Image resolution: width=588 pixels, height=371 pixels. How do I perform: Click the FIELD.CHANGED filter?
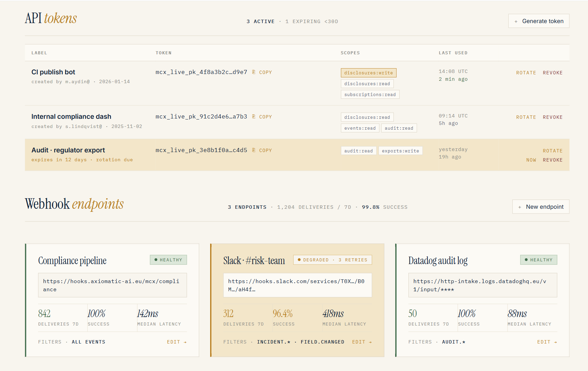tap(323, 342)
